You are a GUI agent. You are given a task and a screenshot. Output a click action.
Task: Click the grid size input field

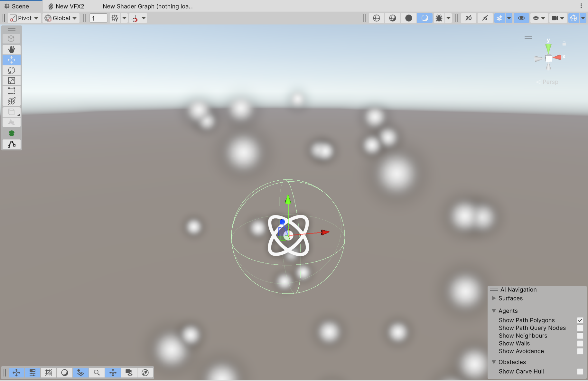tap(98, 18)
